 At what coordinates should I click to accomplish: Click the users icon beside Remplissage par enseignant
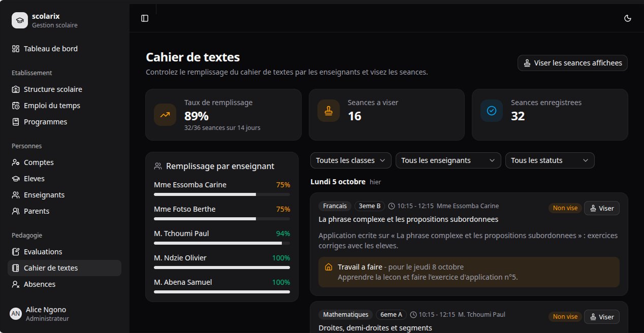(158, 166)
